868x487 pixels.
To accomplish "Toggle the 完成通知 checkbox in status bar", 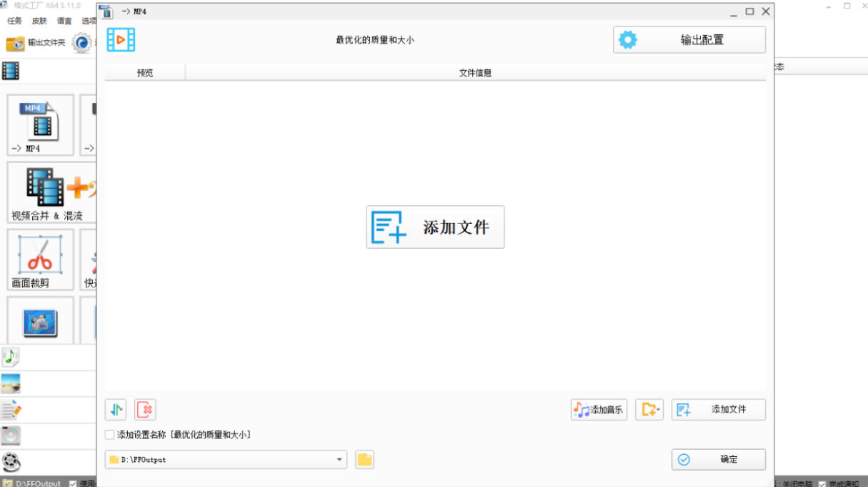I will coord(822,483).
